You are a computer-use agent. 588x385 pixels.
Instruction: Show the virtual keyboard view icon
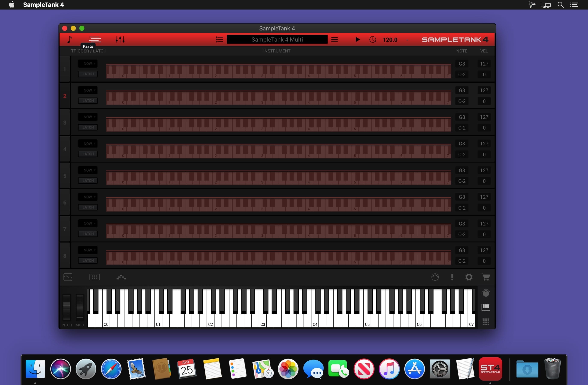486,307
